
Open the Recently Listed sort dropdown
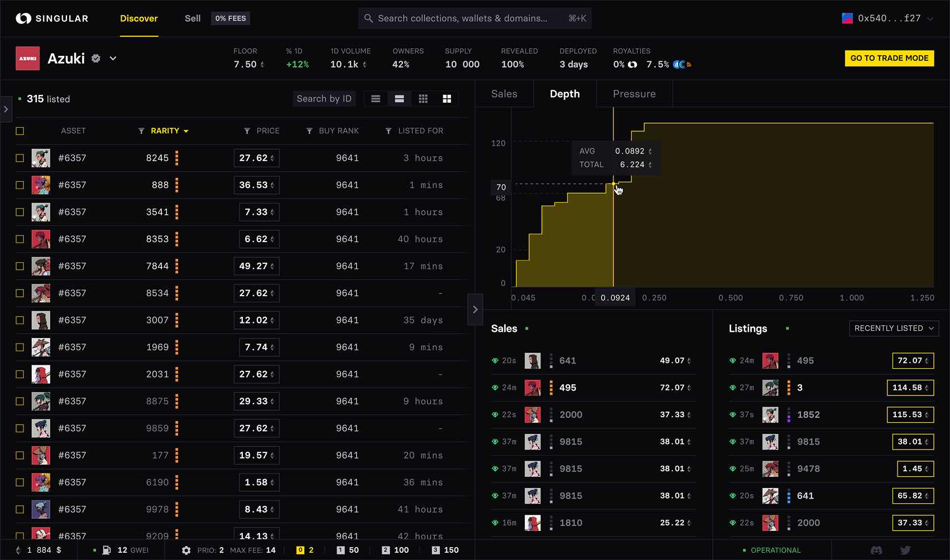pyautogui.click(x=894, y=329)
